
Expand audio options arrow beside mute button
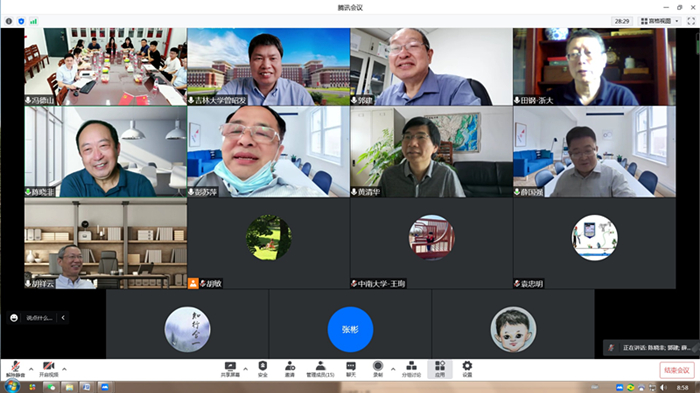[x=31, y=369]
